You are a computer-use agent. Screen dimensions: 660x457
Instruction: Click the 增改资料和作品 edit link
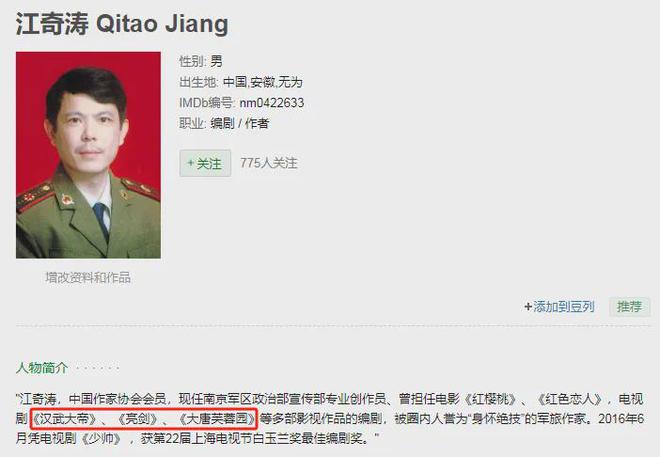tap(88, 277)
